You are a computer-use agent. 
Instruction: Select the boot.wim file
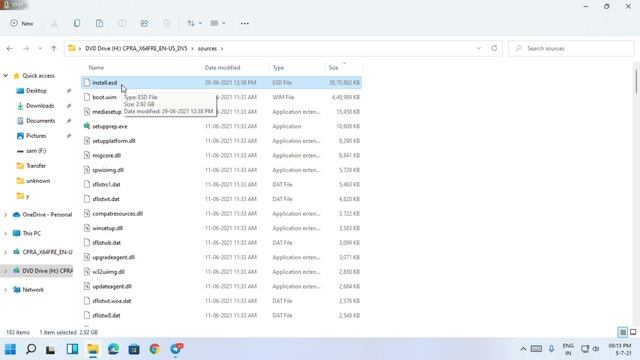coord(104,97)
